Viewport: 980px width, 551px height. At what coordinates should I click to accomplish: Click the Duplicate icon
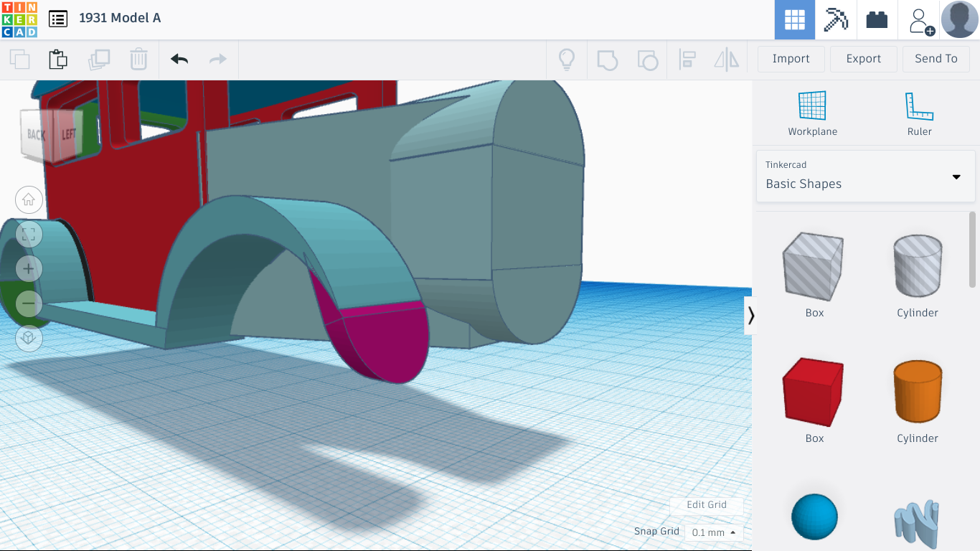coord(98,59)
